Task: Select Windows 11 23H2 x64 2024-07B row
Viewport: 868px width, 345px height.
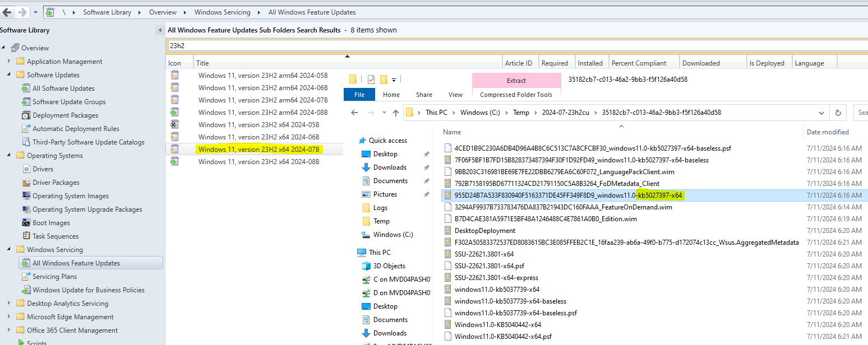Action: point(258,150)
